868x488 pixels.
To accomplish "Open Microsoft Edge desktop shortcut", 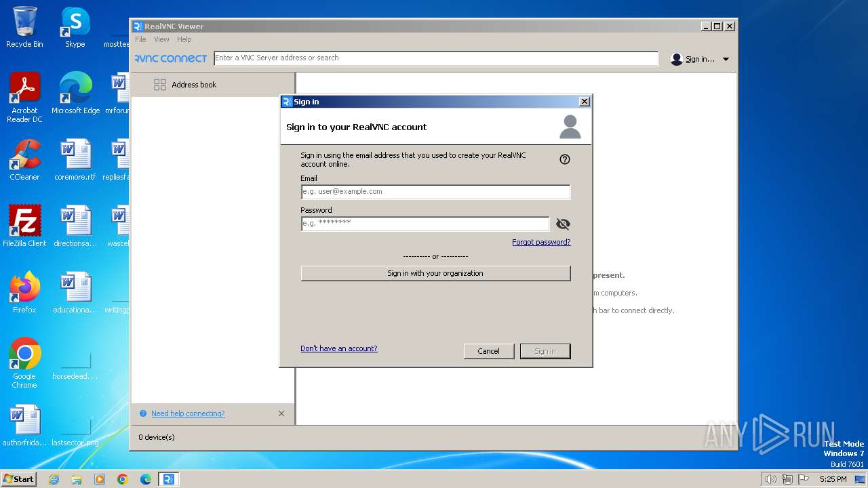I will (x=75, y=94).
